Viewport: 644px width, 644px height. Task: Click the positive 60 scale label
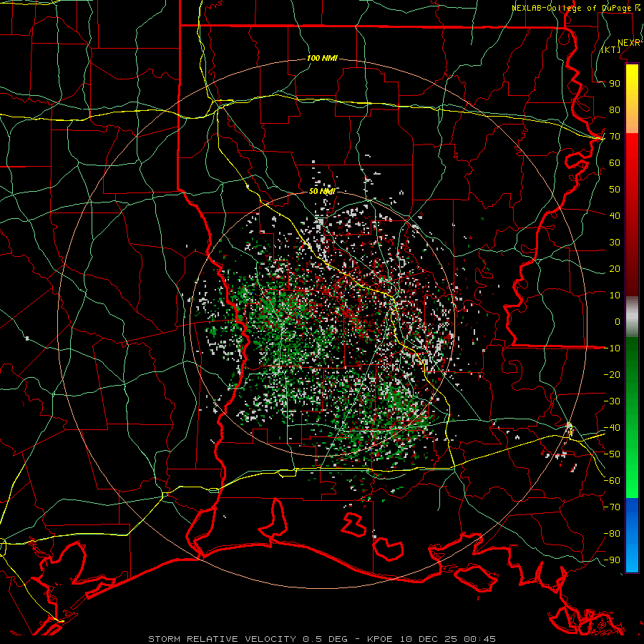coord(615,162)
